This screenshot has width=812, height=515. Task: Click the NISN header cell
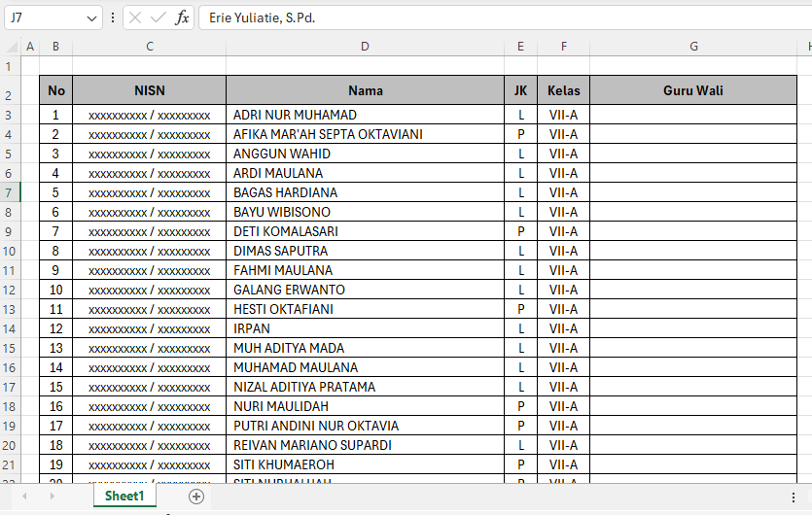[x=149, y=90]
